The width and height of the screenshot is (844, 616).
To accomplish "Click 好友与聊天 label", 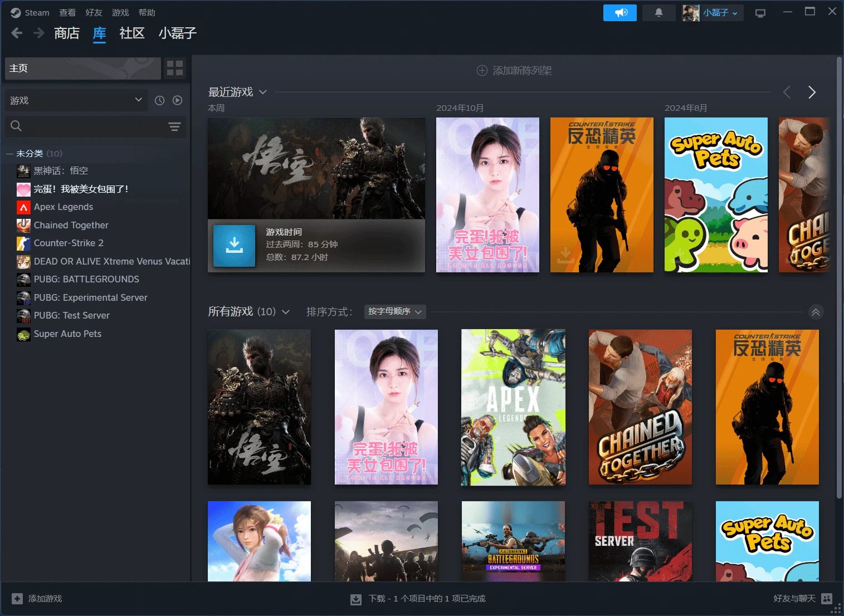I will (x=794, y=599).
